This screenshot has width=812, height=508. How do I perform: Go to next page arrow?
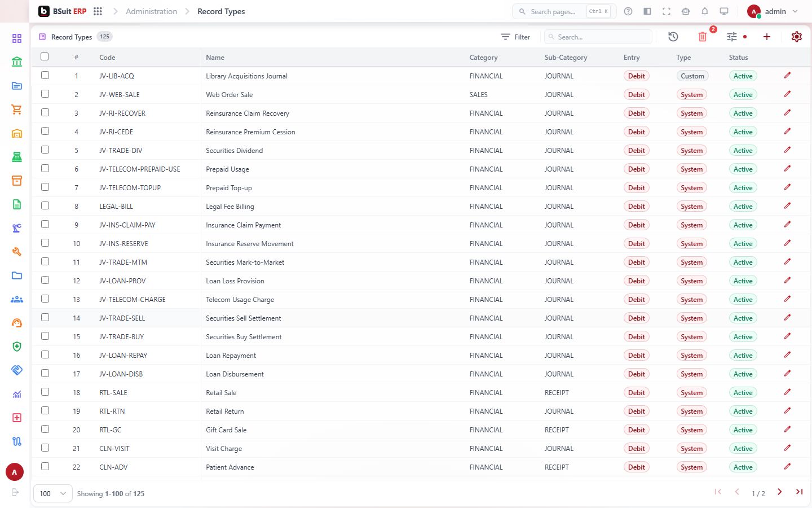pos(780,492)
